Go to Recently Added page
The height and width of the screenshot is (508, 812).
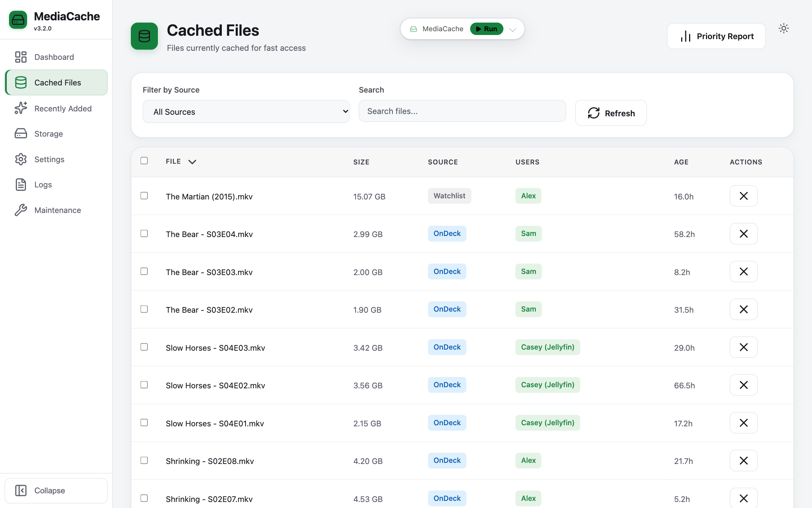(56, 108)
